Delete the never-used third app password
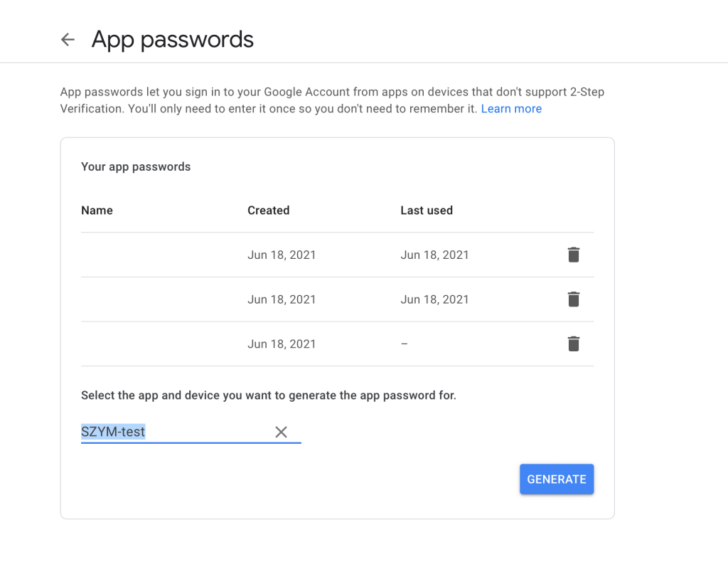The width and height of the screenshot is (728, 564). 574,344
